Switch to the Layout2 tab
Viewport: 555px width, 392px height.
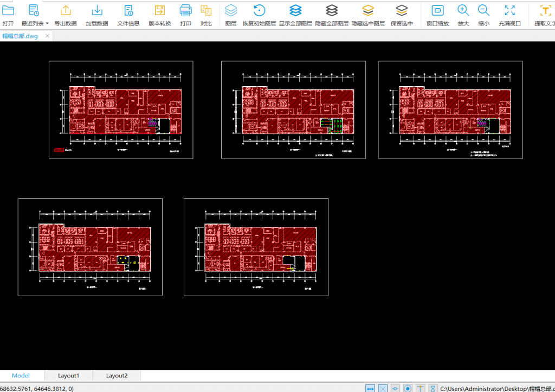coord(117,376)
